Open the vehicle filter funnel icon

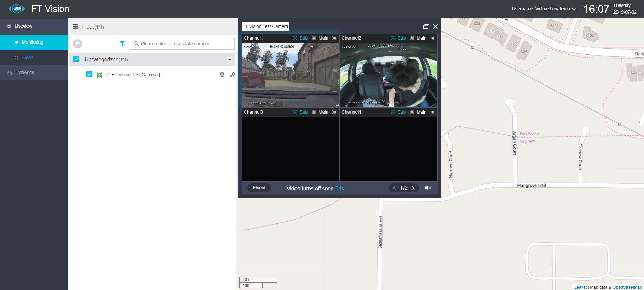(x=123, y=44)
